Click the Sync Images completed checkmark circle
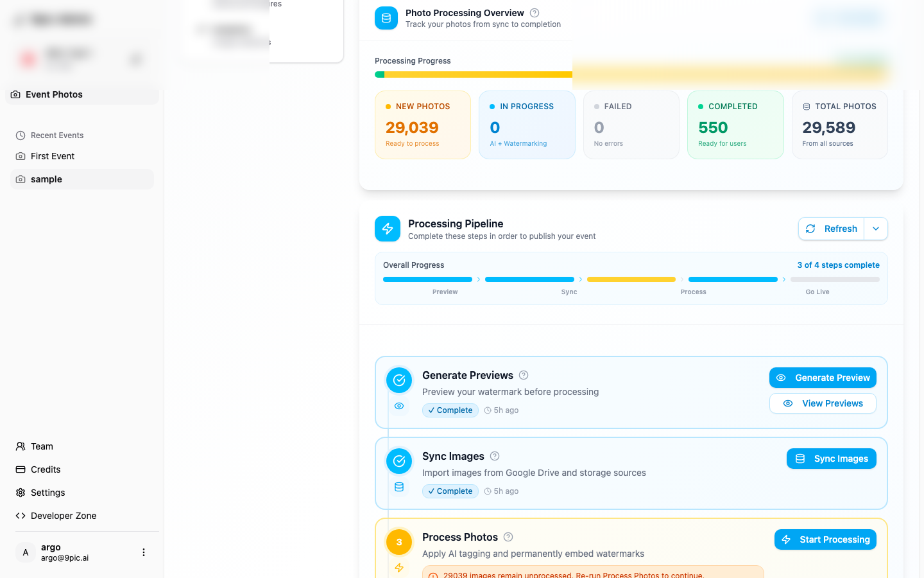This screenshot has width=924, height=578. tap(399, 461)
